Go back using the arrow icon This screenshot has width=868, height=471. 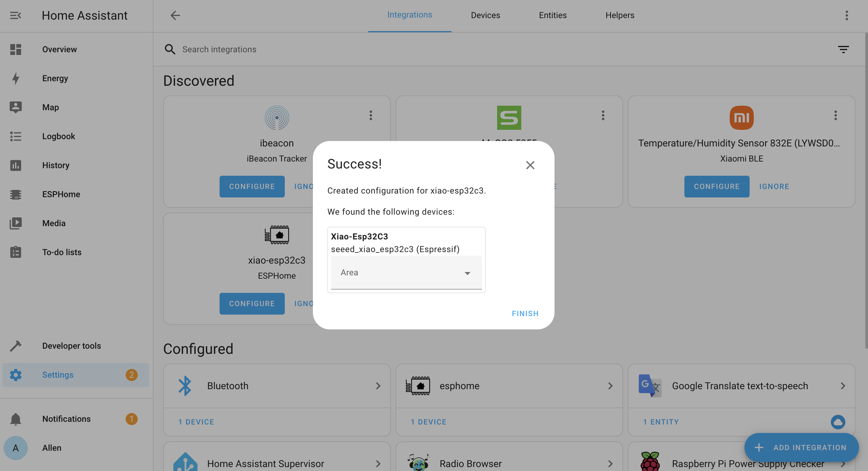(175, 15)
